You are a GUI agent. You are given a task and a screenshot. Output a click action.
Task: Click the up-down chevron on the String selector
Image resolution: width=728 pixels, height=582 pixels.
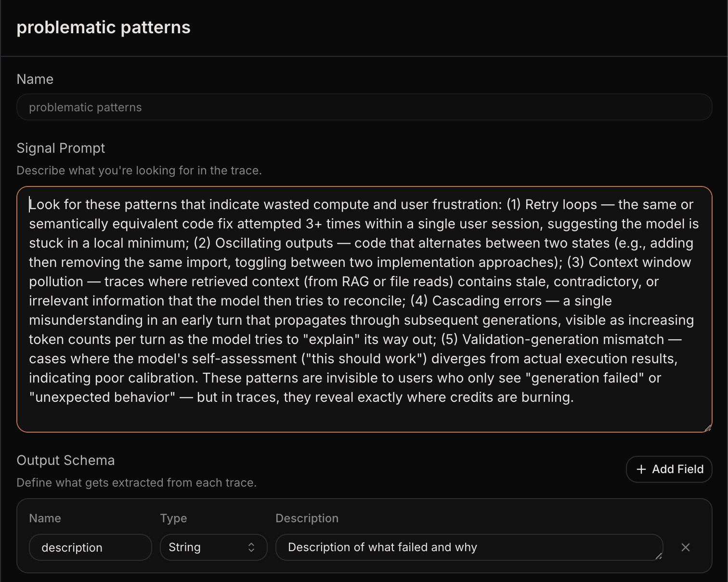tap(251, 547)
